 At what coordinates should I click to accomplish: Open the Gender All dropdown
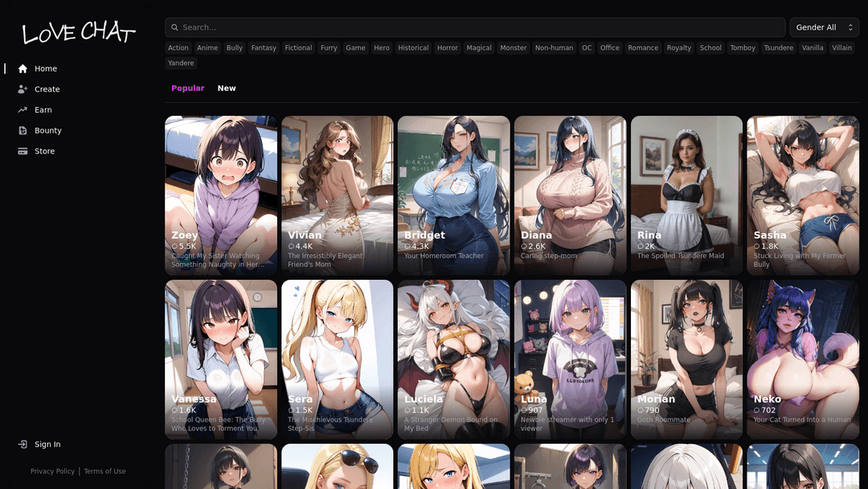(825, 27)
